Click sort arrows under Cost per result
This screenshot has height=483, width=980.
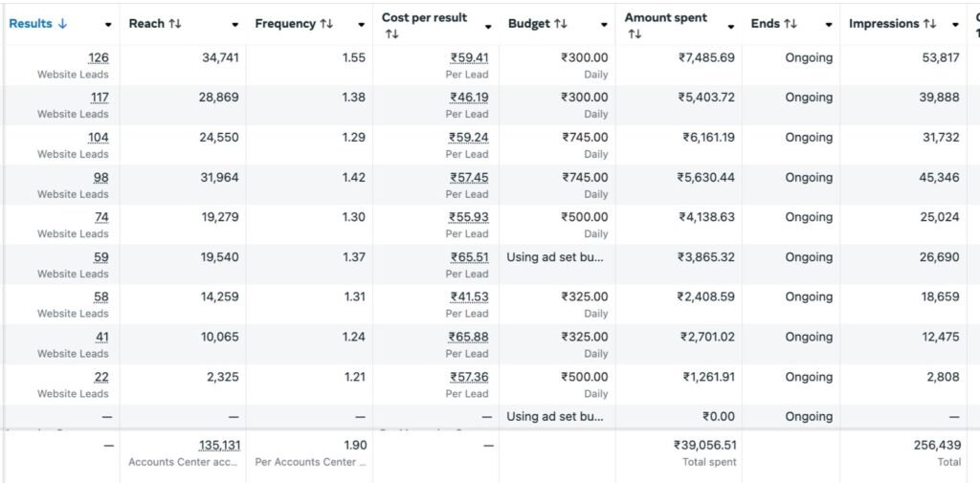click(390, 34)
